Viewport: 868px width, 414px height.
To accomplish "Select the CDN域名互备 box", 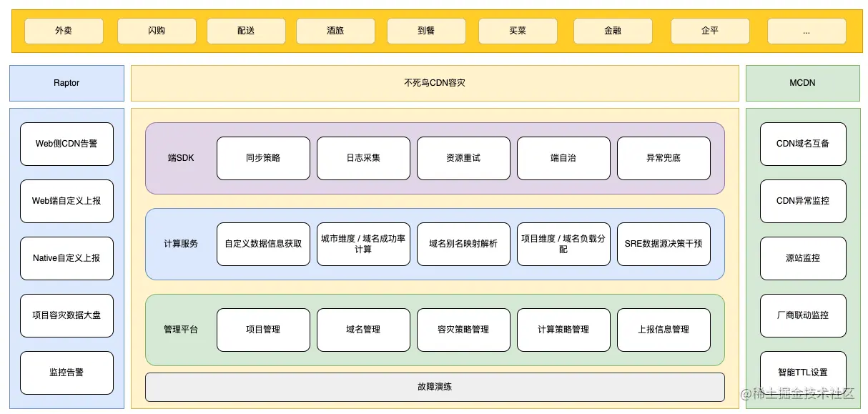I will click(803, 144).
